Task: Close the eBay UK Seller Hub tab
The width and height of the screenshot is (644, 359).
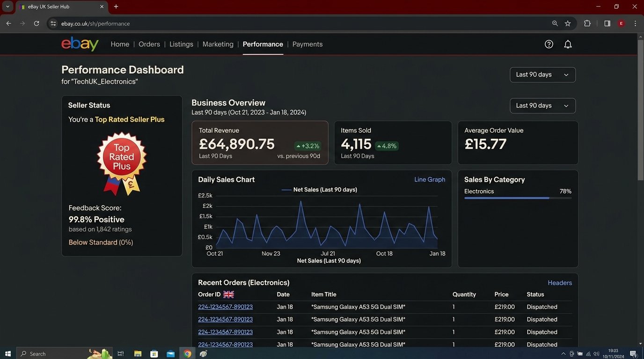Action: pyautogui.click(x=102, y=7)
